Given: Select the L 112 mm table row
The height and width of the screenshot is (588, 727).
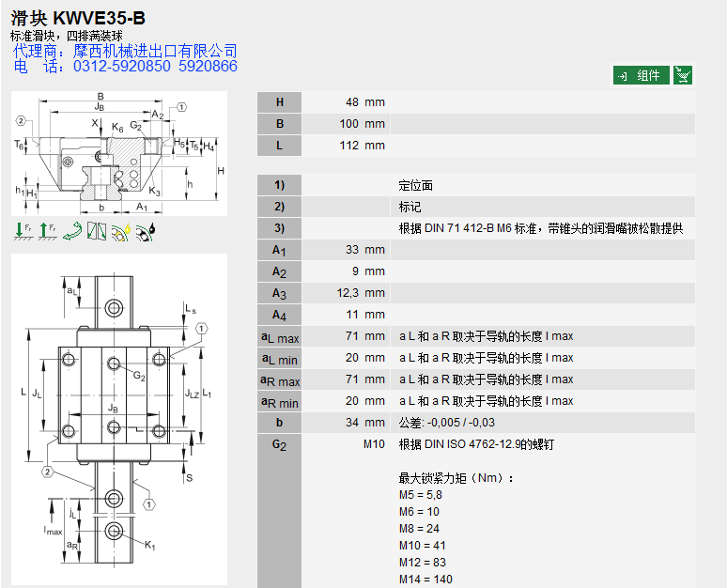Looking at the screenshot, I should [475, 146].
